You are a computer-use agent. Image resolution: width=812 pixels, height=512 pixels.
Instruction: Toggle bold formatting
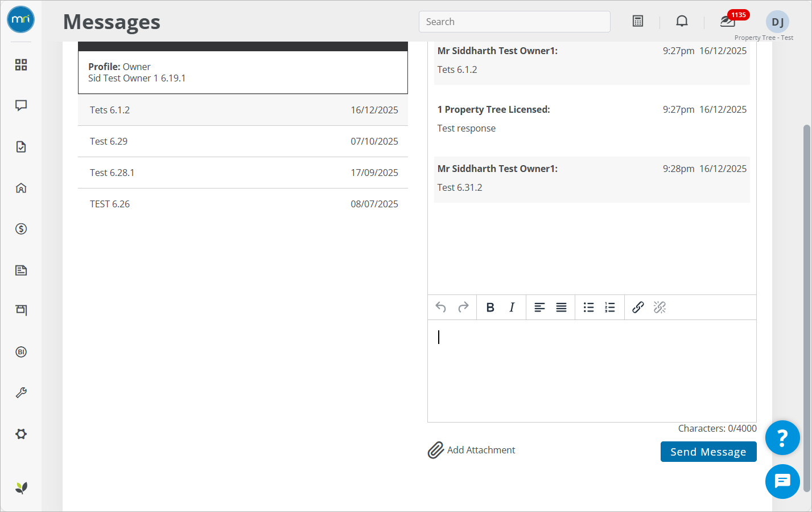[490, 308]
